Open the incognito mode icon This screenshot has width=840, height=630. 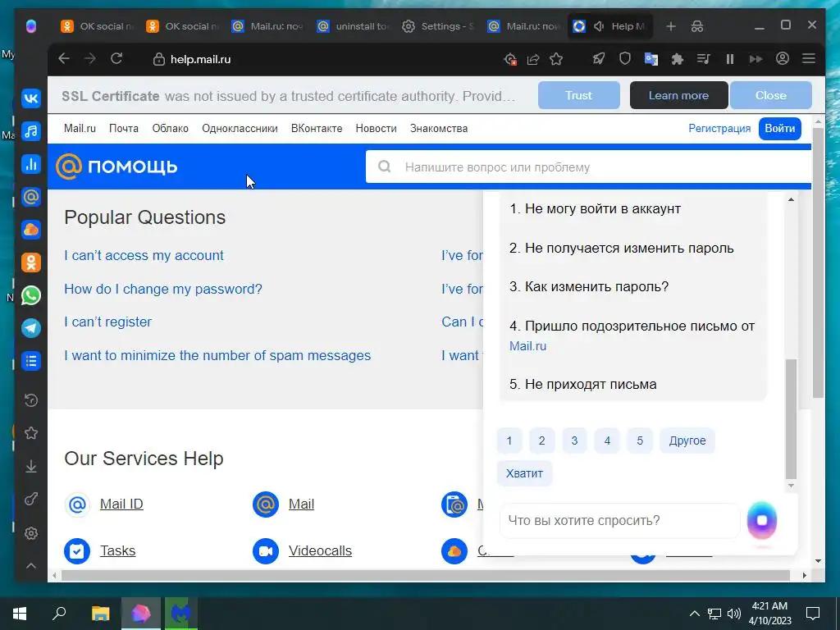tap(697, 26)
